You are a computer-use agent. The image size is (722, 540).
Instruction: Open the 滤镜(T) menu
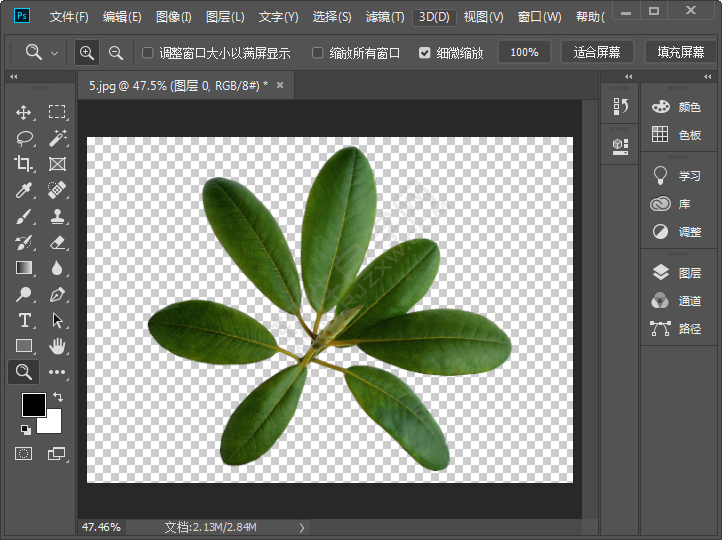(385, 17)
